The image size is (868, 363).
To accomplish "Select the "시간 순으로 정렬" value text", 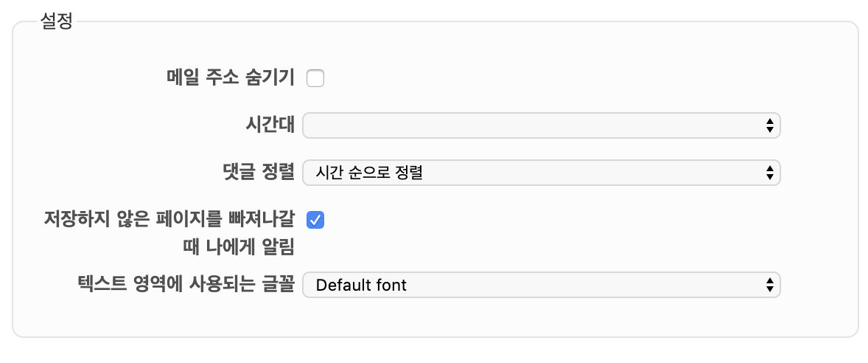I will tap(369, 173).
